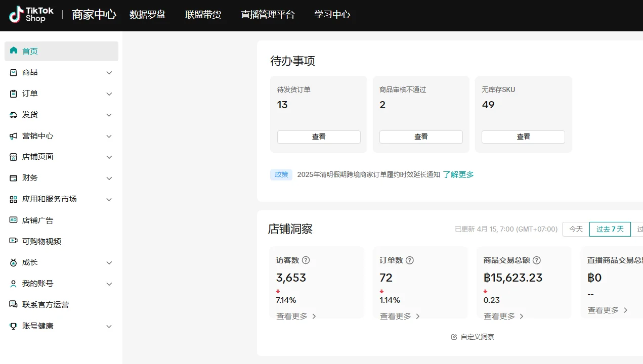Click the 可购物视频 video icon
The width and height of the screenshot is (643, 364).
tap(14, 241)
